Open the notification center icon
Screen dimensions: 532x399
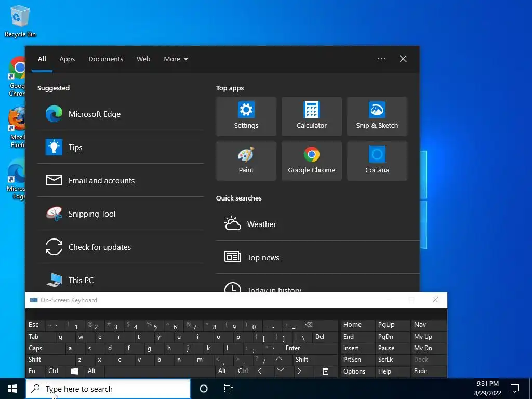tap(515, 389)
